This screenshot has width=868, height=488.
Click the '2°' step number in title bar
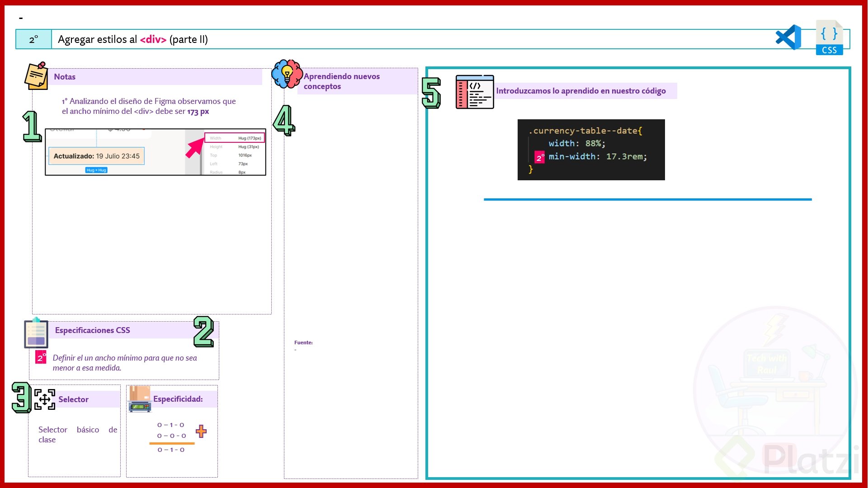(34, 40)
